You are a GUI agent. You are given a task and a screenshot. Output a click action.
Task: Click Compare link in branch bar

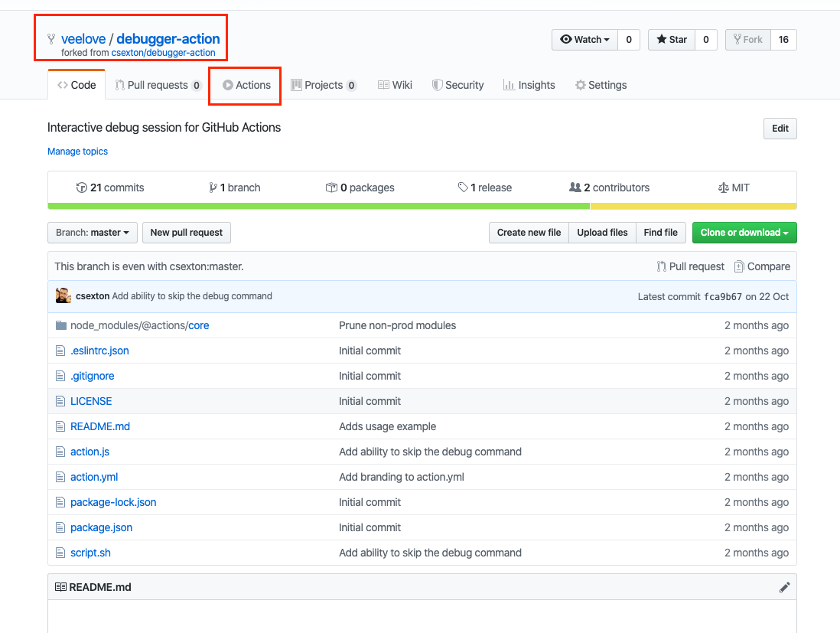(762, 266)
